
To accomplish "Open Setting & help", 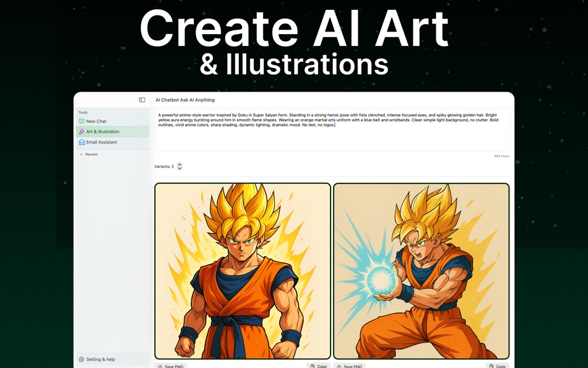I will click(113, 359).
